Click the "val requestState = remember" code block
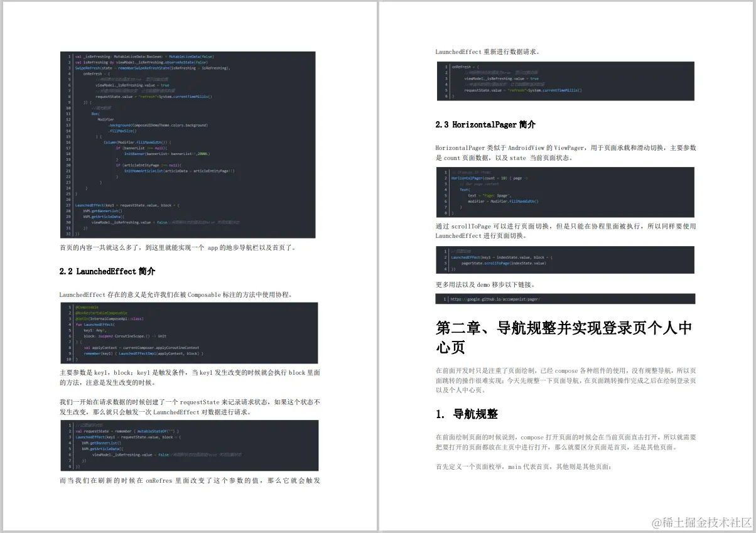The image size is (756, 533). 189,446
